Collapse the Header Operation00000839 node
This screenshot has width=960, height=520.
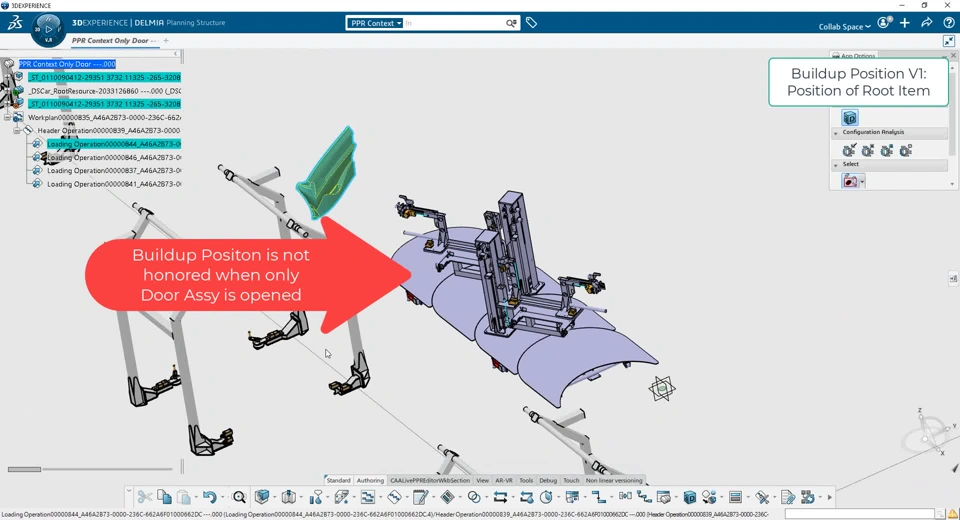tap(17, 130)
